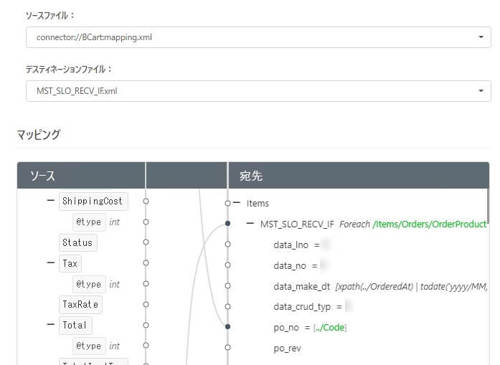Click the TaxRate connector circle
This screenshot has height=365, width=500.
pyautogui.click(x=146, y=304)
